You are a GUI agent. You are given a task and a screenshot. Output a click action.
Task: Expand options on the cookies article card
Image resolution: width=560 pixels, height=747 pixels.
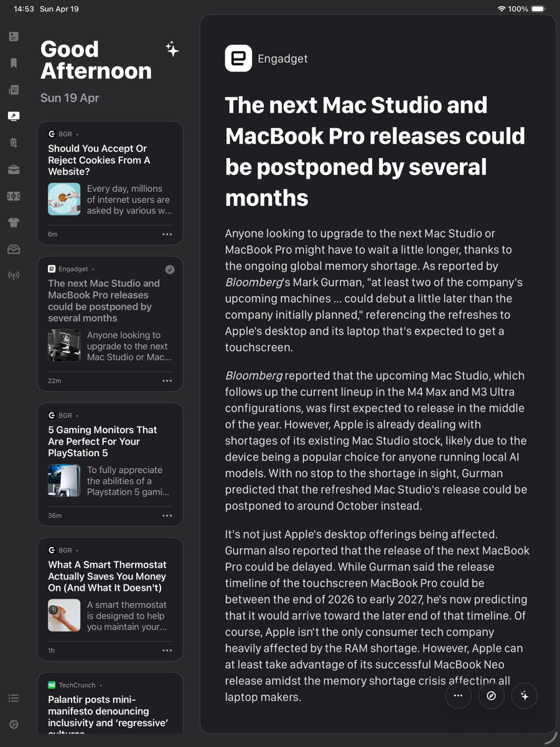pyautogui.click(x=167, y=233)
